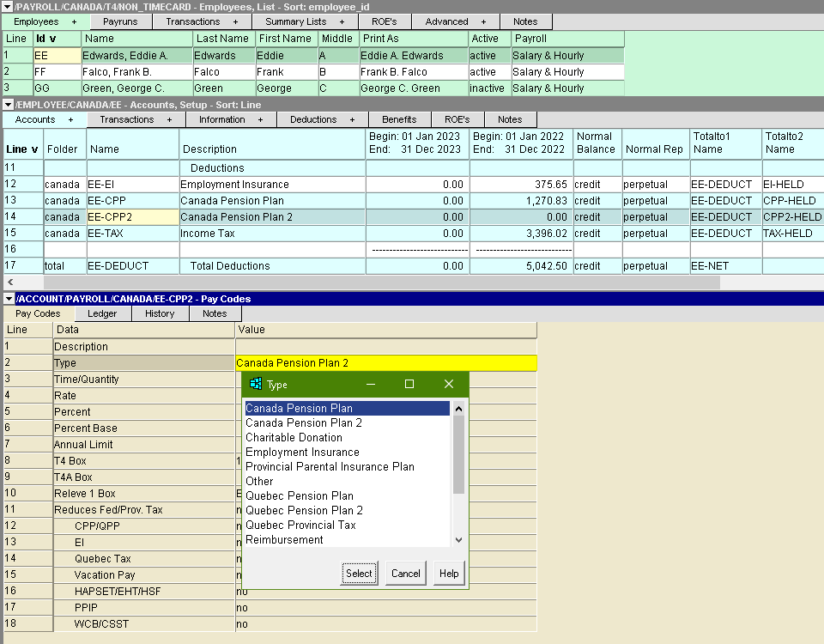Collapse the Accounts Setup panel triangle
The image size is (824, 644).
point(8,105)
